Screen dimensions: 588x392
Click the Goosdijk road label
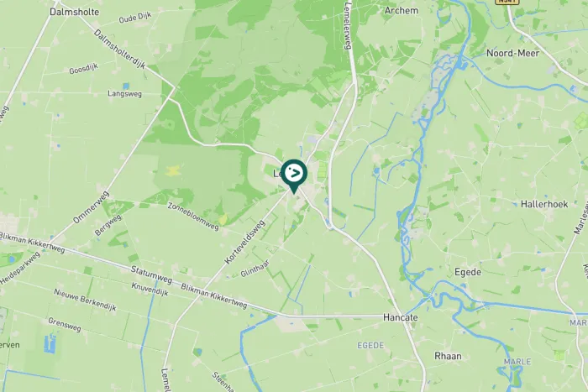tap(84, 69)
